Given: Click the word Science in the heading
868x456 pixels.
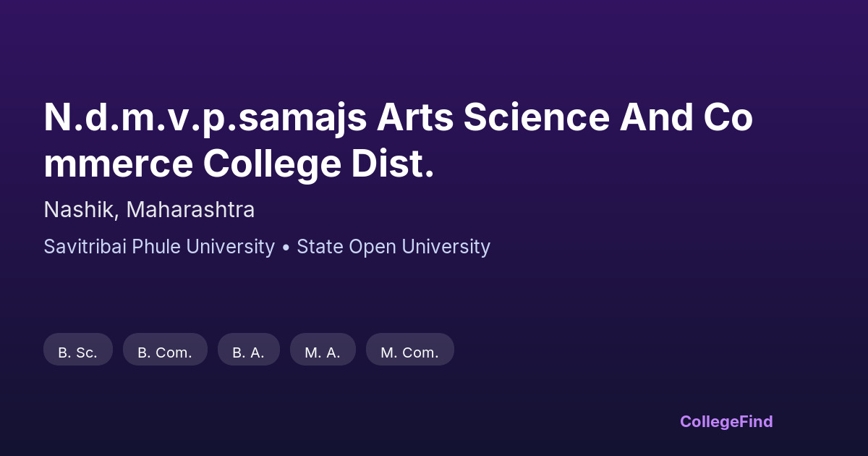Looking at the screenshot, I should 536,117.
